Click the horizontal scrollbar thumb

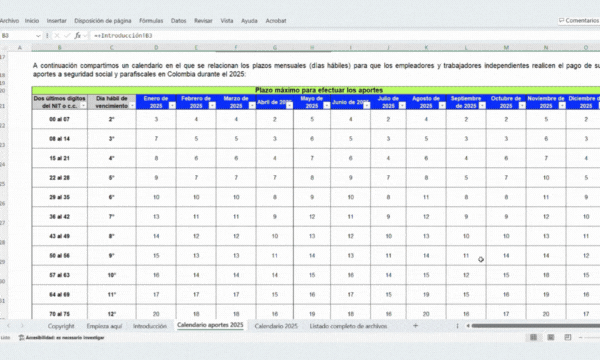point(536,326)
